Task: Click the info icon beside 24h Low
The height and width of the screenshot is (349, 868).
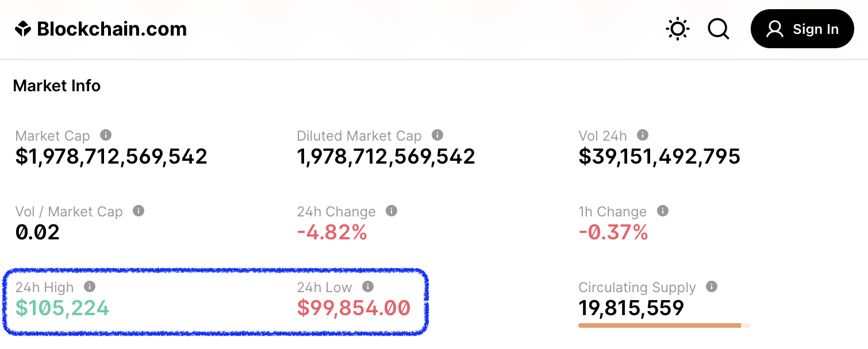Action: point(368,286)
